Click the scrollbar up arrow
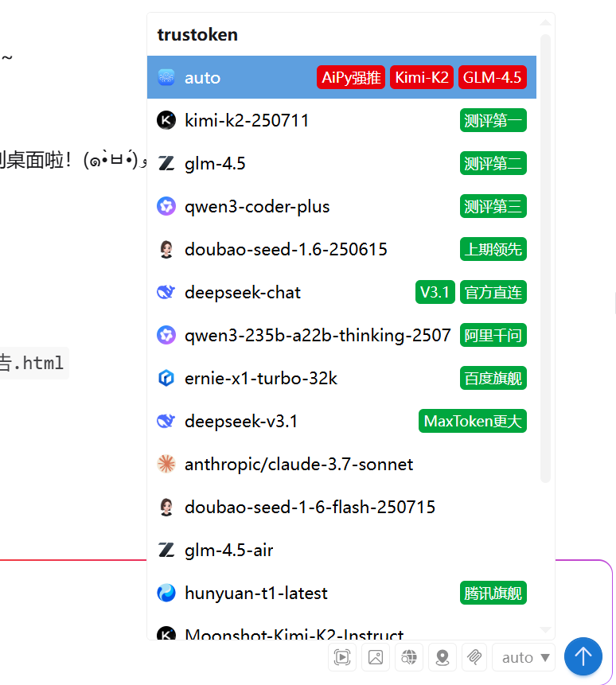Screen dimensions: 616x685 545,21
